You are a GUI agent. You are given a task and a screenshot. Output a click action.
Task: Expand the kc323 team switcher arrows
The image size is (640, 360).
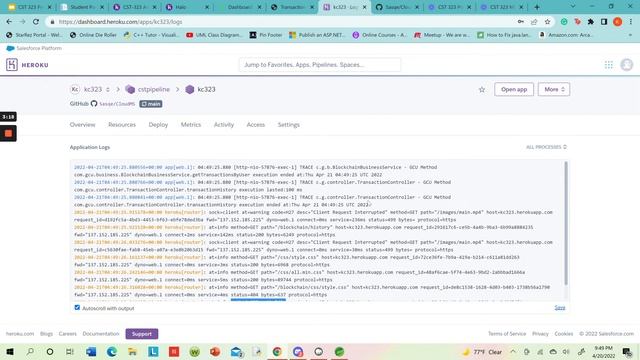click(x=108, y=89)
